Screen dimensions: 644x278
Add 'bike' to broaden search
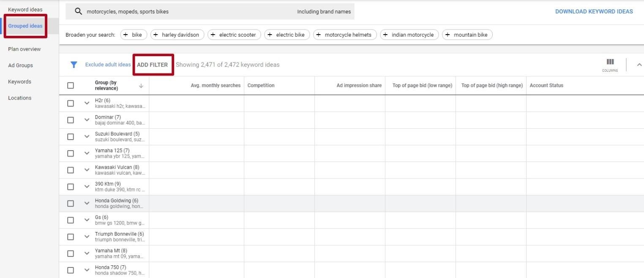[x=134, y=35]
